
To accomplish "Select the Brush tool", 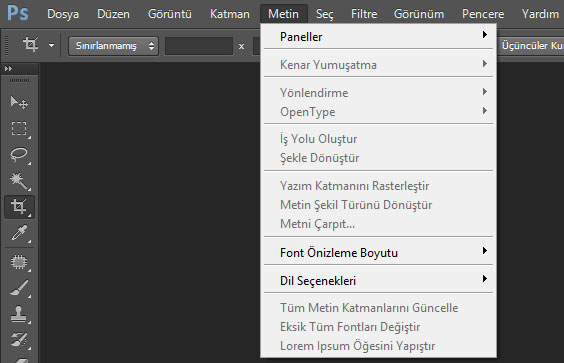I will click(x=19, y=288).
